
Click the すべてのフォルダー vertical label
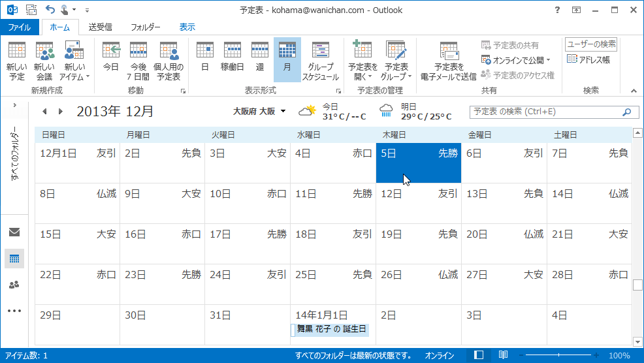(15, 153)
